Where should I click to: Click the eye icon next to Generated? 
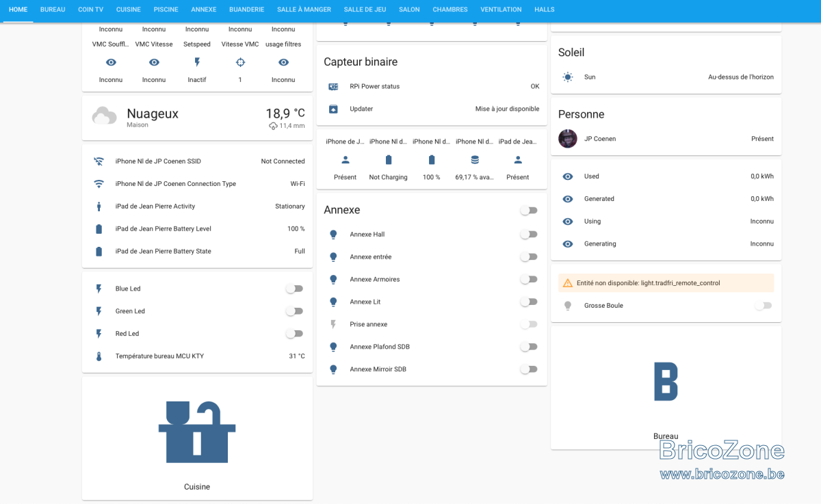pos(568,199)
